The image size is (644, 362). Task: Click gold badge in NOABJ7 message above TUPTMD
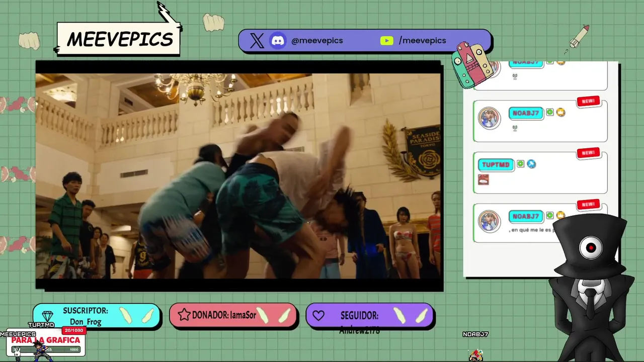pos(560,113)
